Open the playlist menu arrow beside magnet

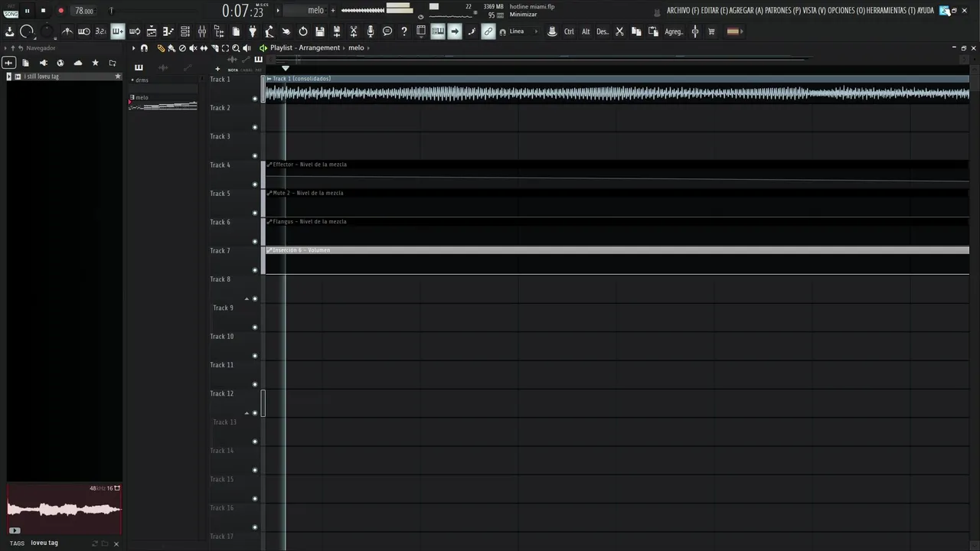(133, 48)
